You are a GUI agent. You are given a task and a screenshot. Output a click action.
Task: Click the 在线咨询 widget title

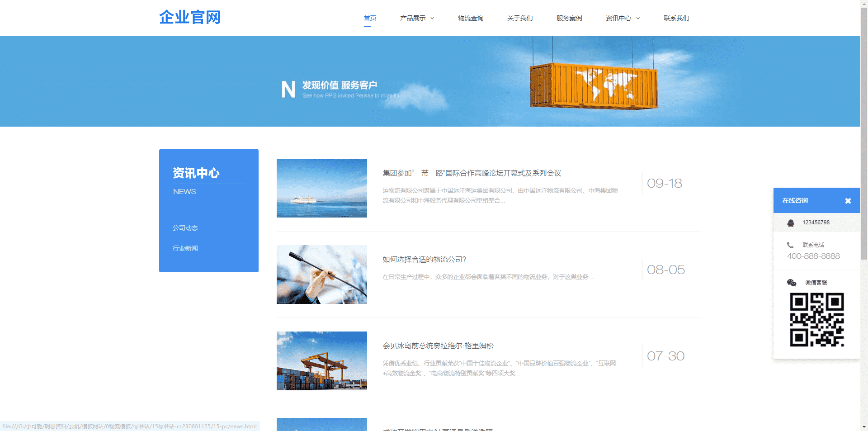click(x=795, y=200)
